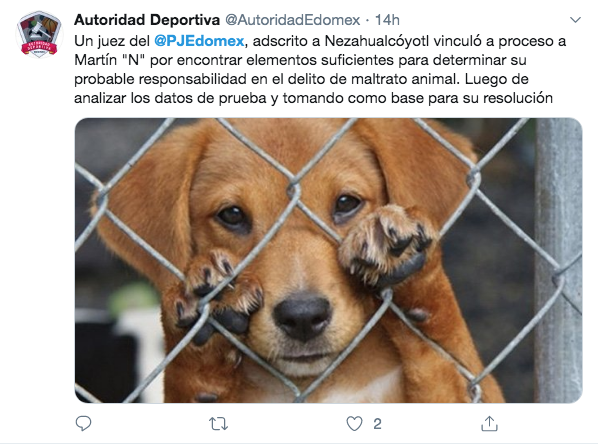
Task: Open the 14h timestamp permalink
Action: click(x=387, y=20)
